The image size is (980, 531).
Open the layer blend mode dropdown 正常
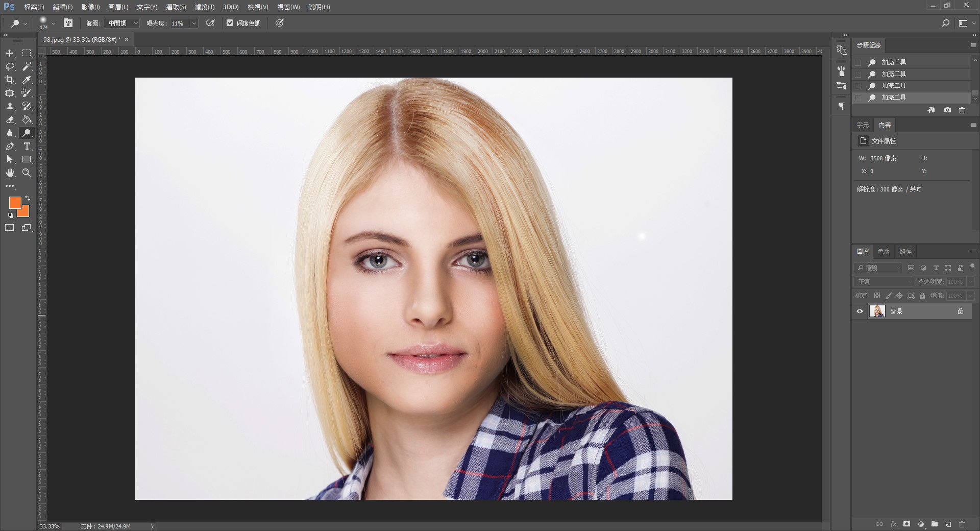884,282
